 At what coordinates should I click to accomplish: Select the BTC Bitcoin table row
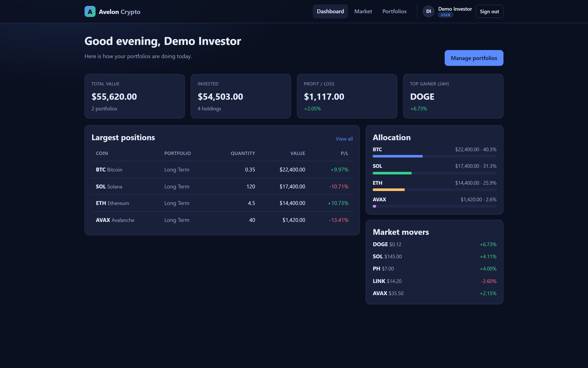tap(222, 170)
